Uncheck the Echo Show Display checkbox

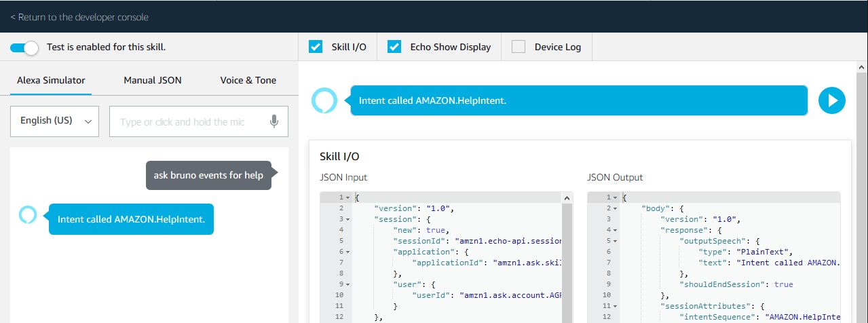tap(394, 47)
